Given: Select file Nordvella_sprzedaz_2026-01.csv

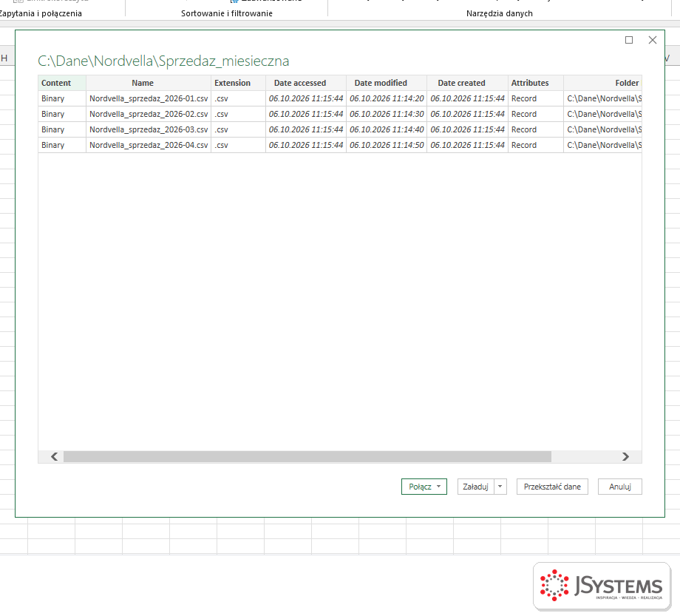Looking at the screenshot, I should [149, 98].
